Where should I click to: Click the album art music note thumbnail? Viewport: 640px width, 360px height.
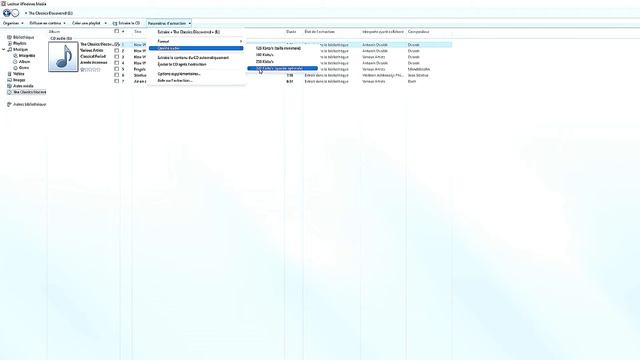[63, 57]
